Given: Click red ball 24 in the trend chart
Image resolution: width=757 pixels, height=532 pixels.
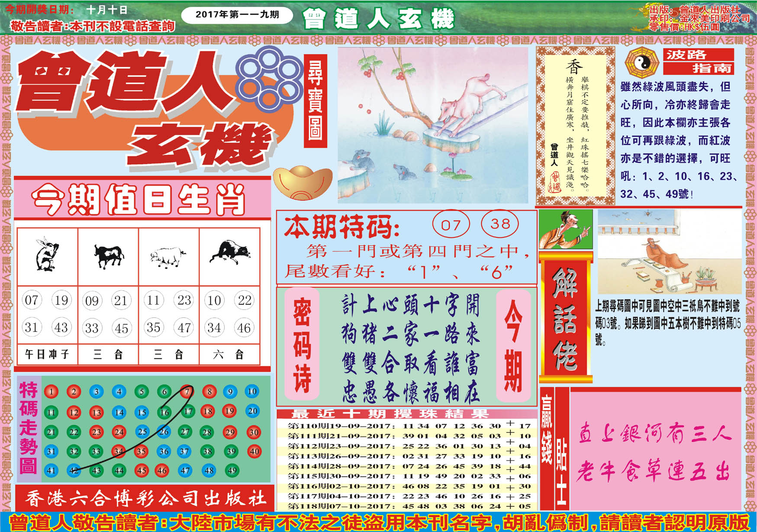Looking at the screenshot, I should 119,432.
